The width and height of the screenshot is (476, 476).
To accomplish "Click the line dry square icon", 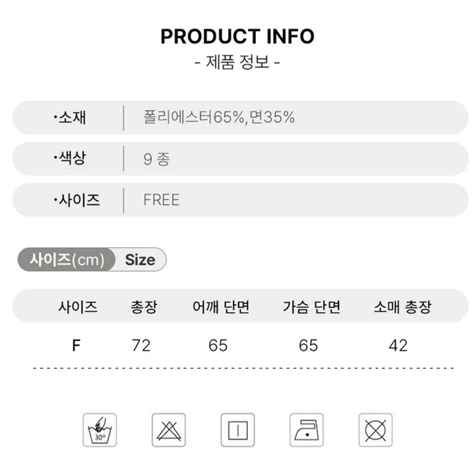I will 237,430.
